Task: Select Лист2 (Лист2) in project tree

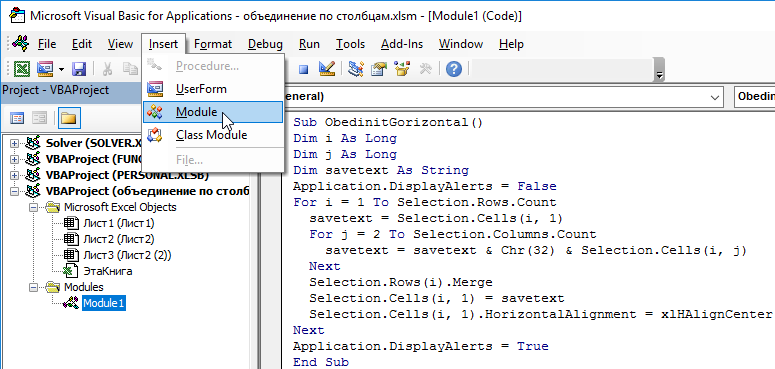Action: click(118, 239)
